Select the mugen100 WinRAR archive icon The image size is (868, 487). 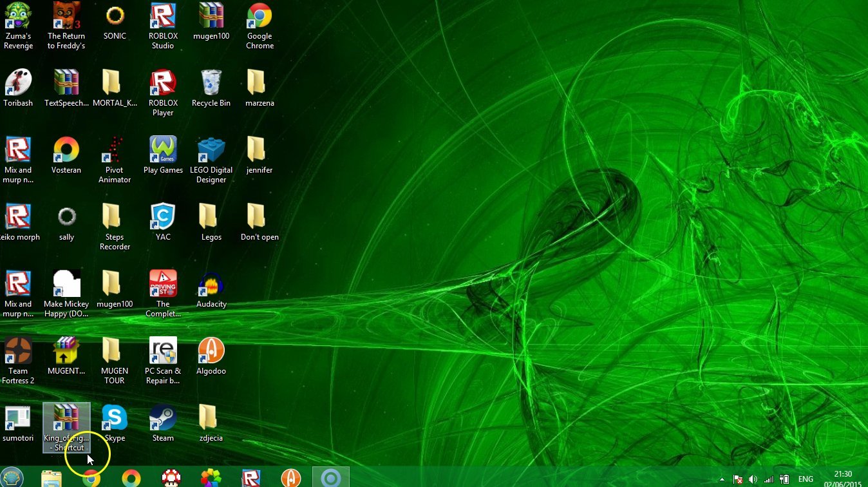click(211, 21)
